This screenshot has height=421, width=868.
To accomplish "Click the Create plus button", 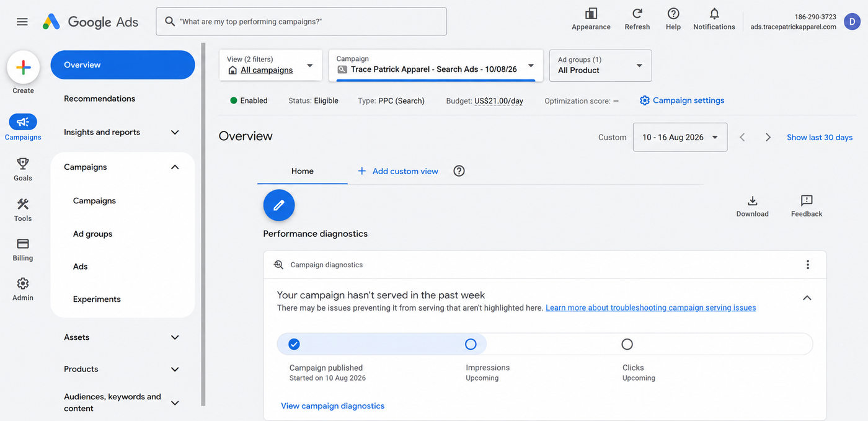I will pos(23,68).
